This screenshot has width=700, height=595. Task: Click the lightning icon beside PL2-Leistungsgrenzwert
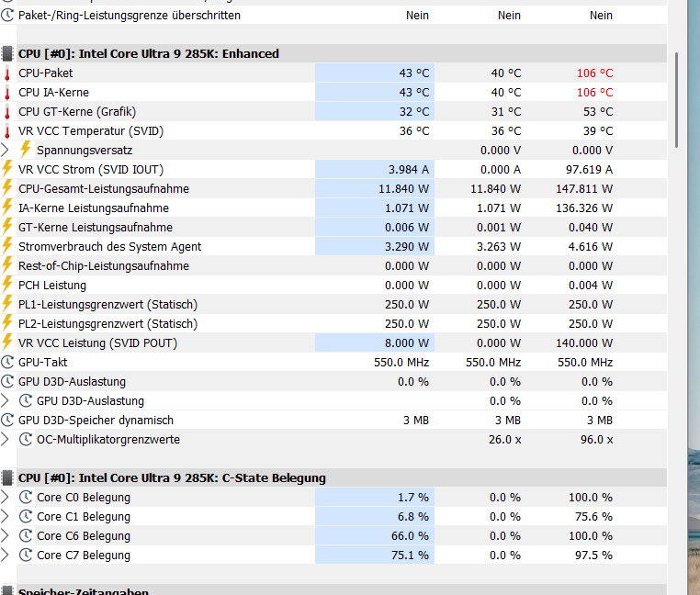(x=7, y=322)
